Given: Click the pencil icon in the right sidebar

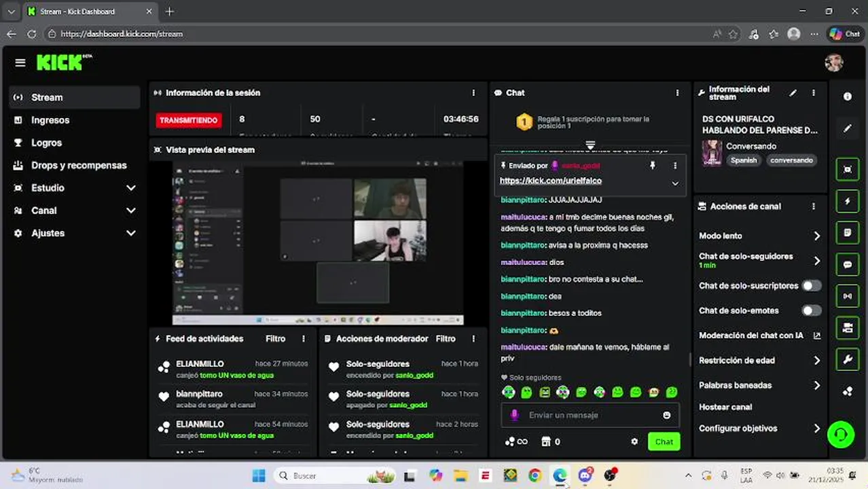Looking at the screenshot, I should coord(847,128).
